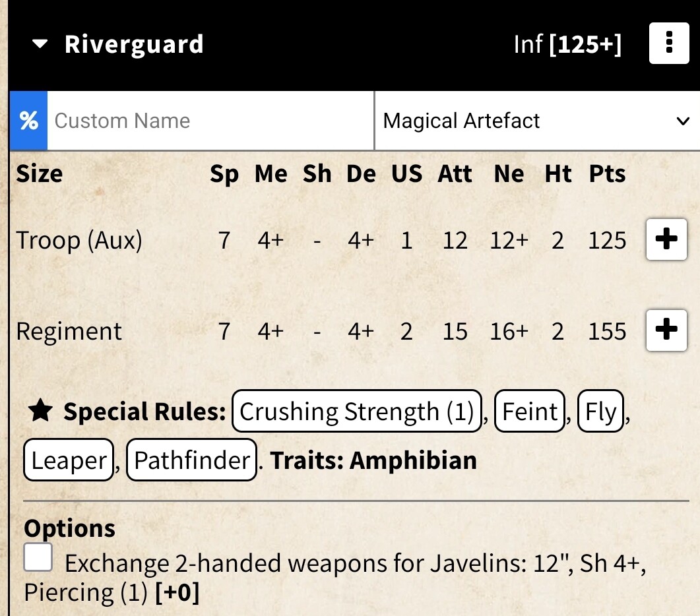Open the Magical Artefact dropdown
Image resolution: width=700 pixels, height=616 pixels.
pos(536,121)
